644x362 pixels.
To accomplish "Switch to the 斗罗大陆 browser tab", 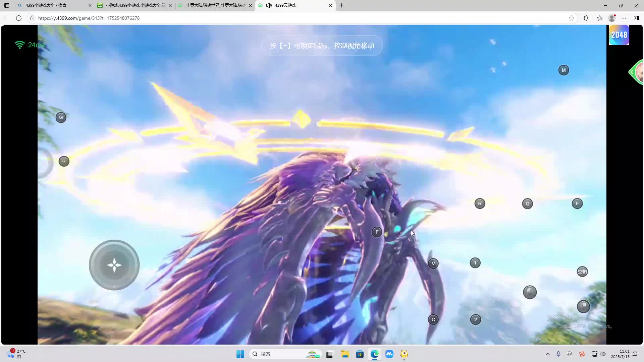I will pyautogui.click(x=215, y=5).
